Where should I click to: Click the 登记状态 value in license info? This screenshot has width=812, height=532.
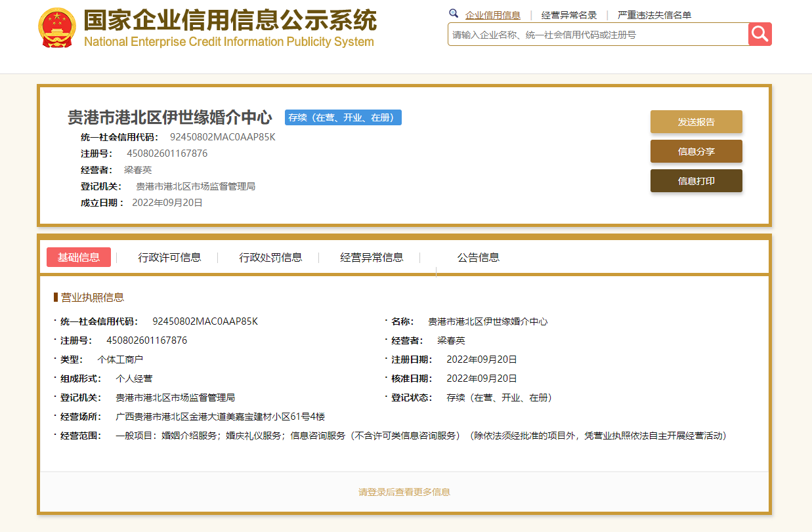500,398
